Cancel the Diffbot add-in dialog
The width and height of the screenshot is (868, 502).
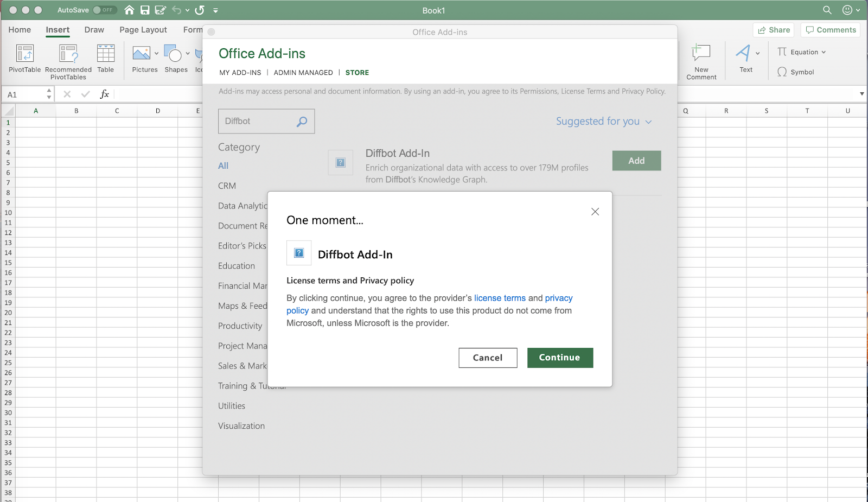(488, 358)
